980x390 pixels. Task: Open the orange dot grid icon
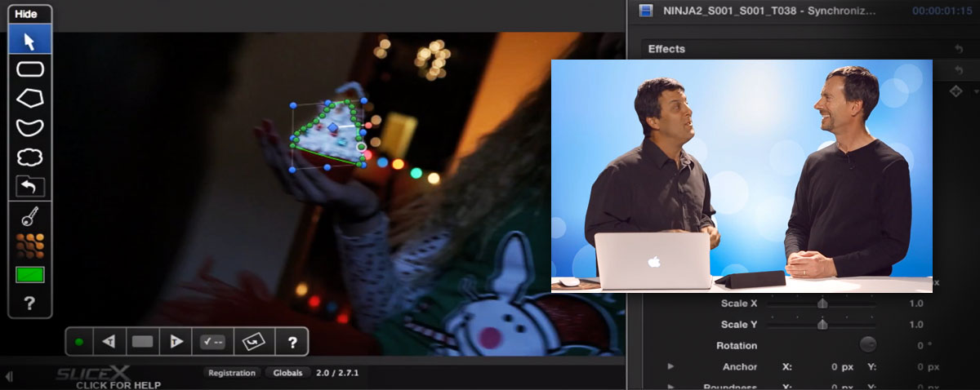coord(30,245)
